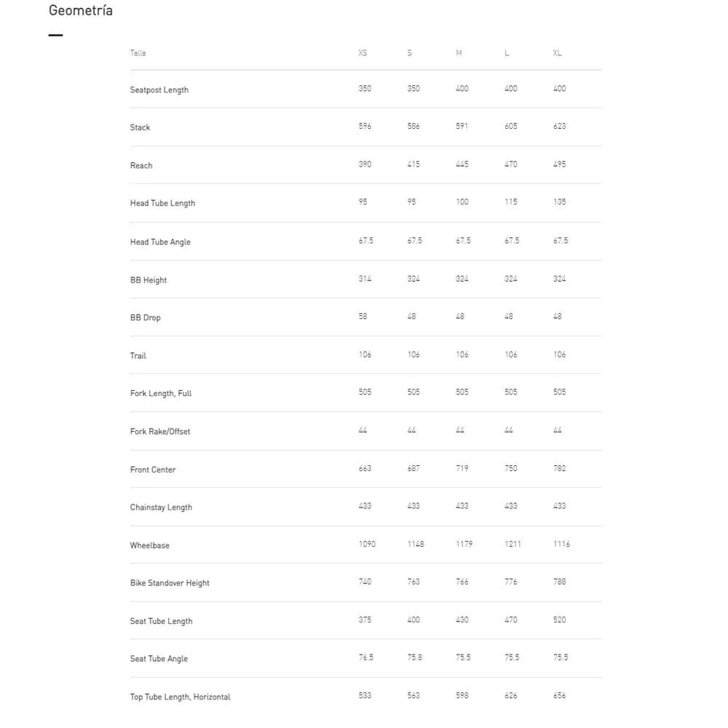Image resolution: width=728 pixels, height=728 pixels.
Task: Click the 623 stack value for XL
Action: [559, 126]
